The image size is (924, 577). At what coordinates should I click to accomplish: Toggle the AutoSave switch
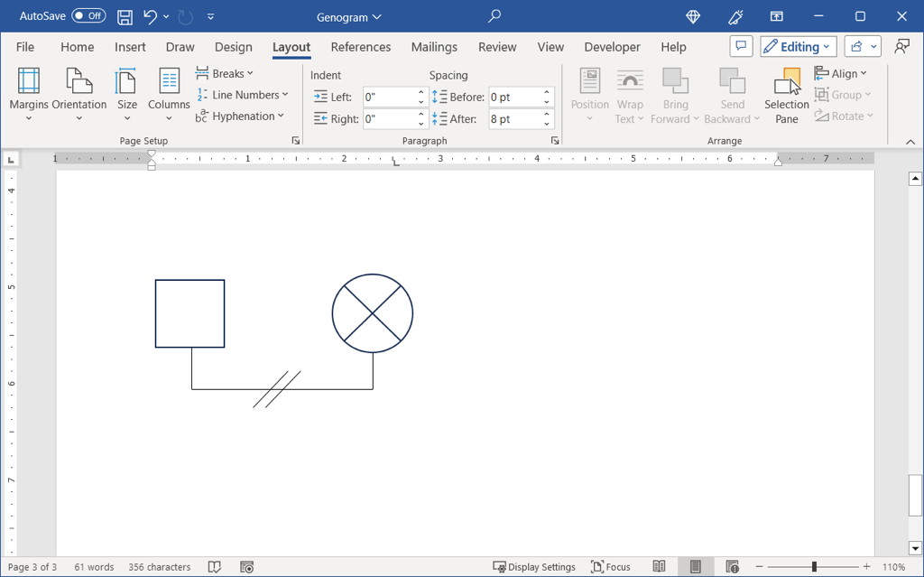(88, 16)
